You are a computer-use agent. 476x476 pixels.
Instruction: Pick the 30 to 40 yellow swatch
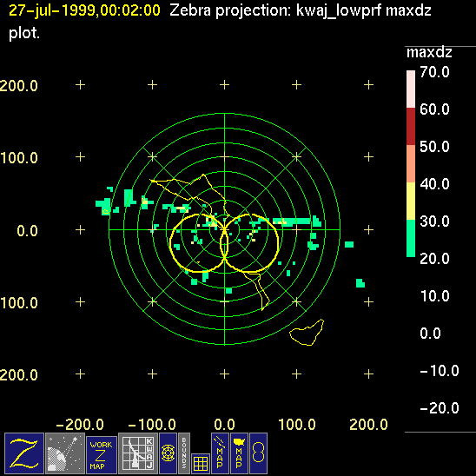point(411,201)
